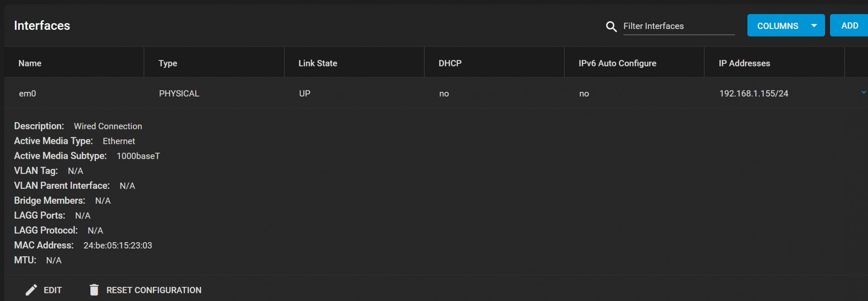The image size is (868, 301).
Task: Sort by the DHCP column header
Action: pos(450,63)
